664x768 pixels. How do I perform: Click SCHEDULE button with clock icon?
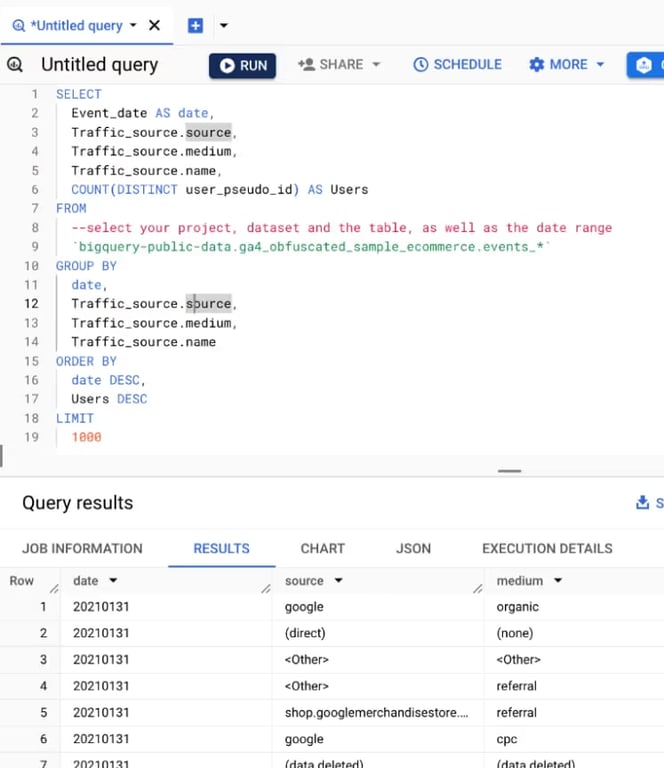(x=457, y=65)
